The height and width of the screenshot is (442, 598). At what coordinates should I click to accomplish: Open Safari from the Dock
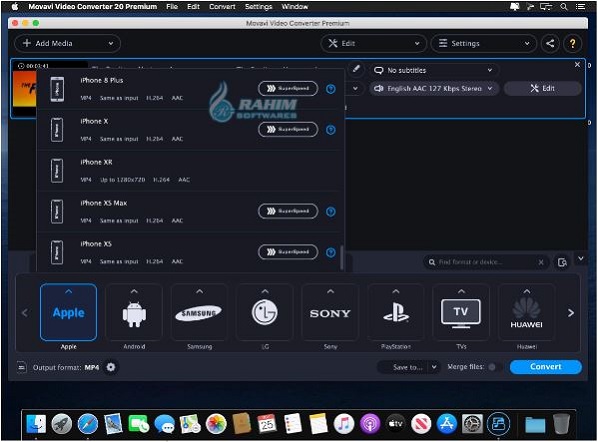pyautogui.click(x=88, y=424)
